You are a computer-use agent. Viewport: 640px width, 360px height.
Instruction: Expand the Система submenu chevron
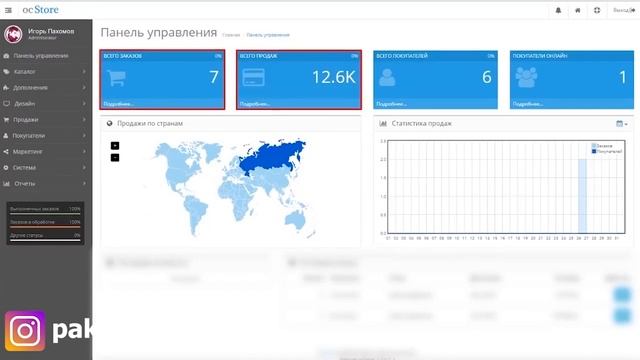pos(84,167)
